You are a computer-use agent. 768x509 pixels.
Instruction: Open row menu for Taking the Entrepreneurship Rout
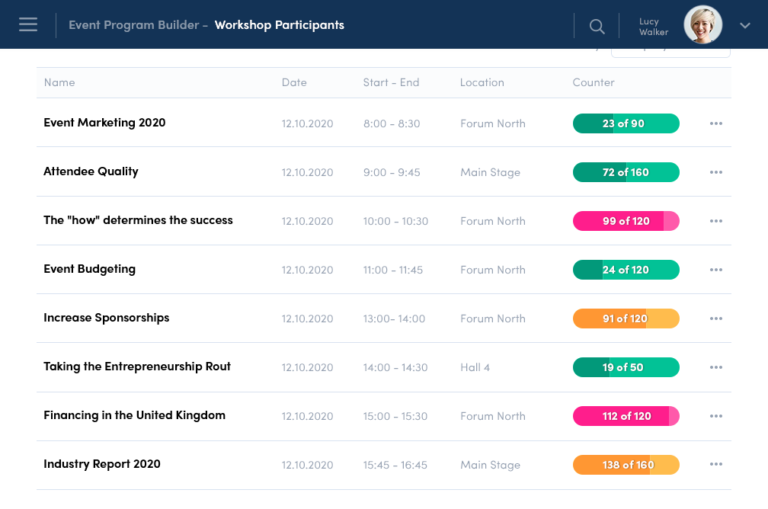716,368
